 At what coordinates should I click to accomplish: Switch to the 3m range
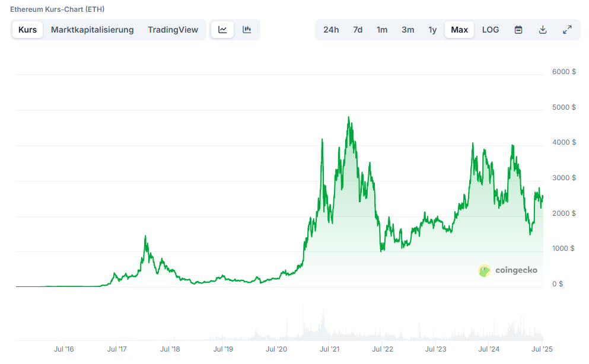point(408,30)
